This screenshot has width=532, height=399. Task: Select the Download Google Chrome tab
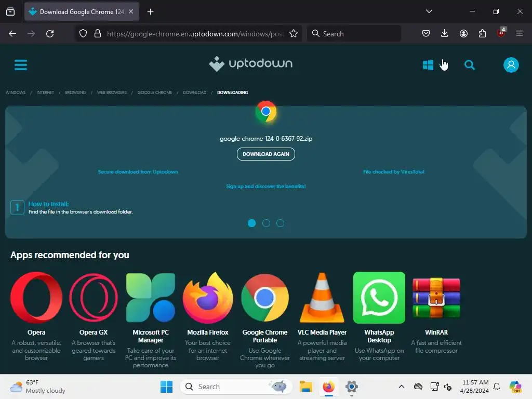click(x=82, y=12)
